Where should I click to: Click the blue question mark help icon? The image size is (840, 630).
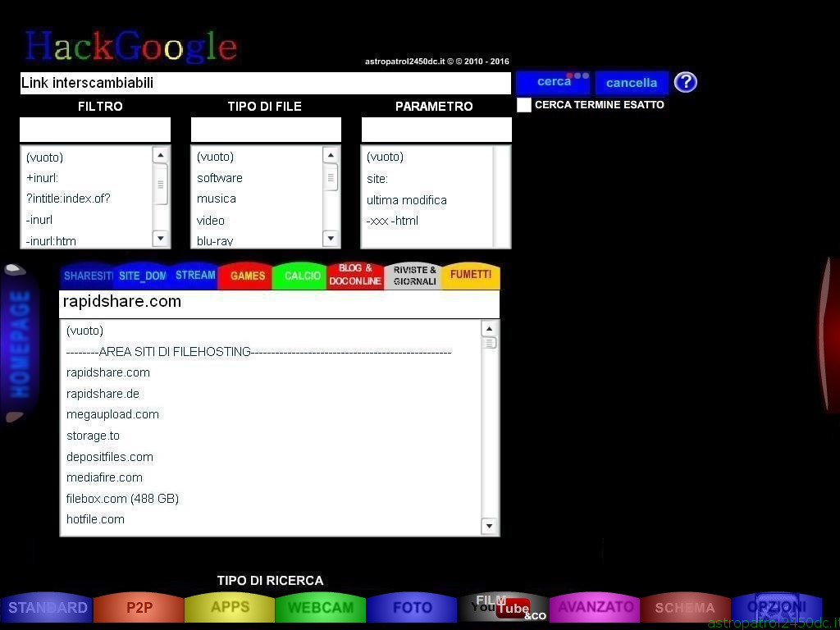click(685, 83)
